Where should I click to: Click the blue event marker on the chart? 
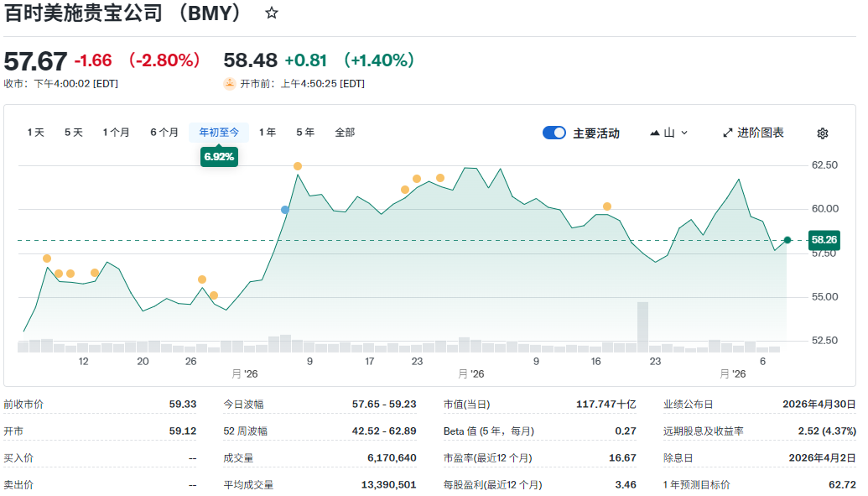click(285, 210)
